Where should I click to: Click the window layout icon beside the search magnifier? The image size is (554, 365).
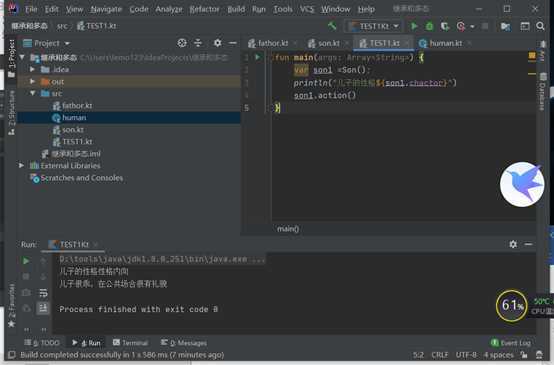point(525,26)
